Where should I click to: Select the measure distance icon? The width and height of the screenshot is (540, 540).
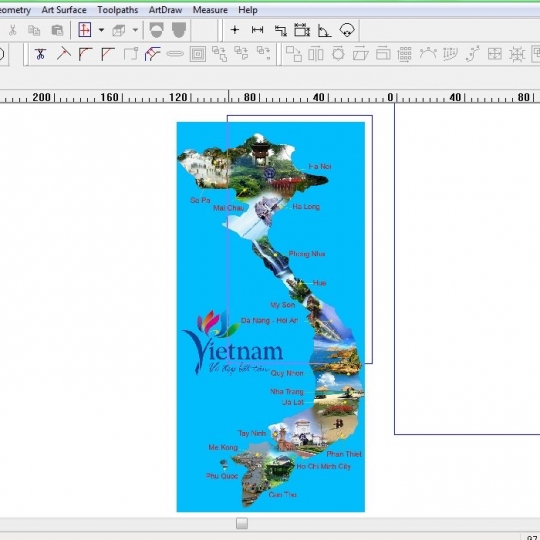(x=258, y=30)
